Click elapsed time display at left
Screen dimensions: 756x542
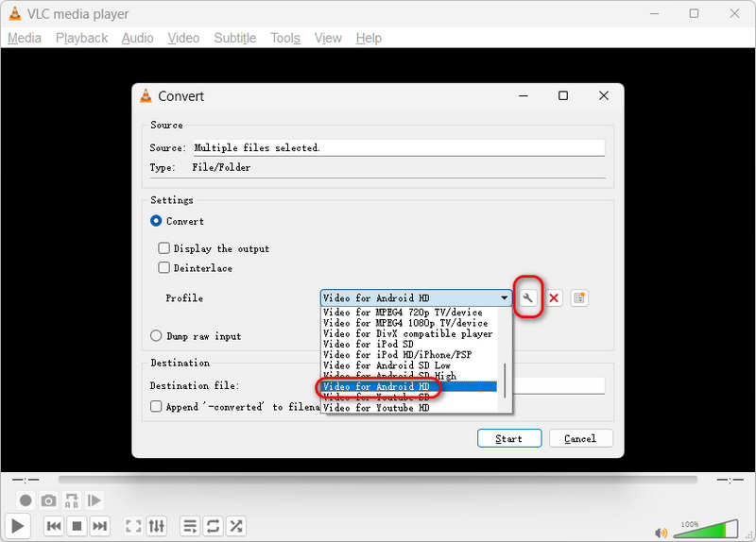[x=26, y=480]
